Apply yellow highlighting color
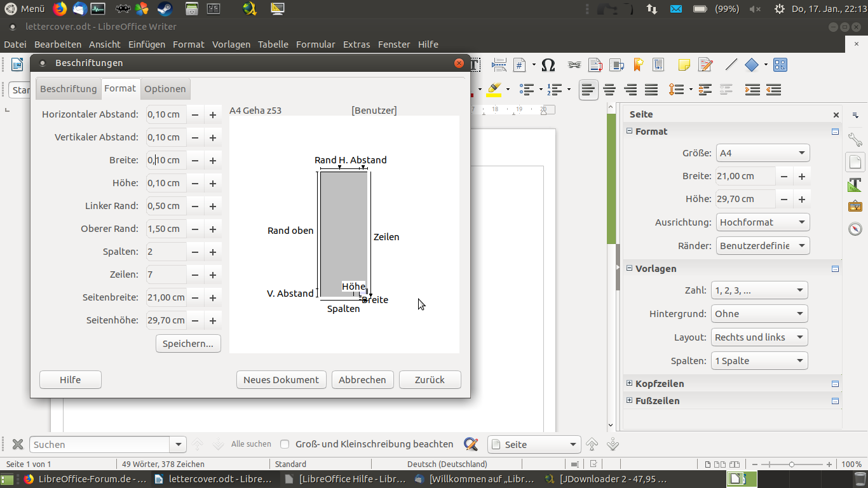The width and height of the screenshot is (868, 488). [494, 90]
